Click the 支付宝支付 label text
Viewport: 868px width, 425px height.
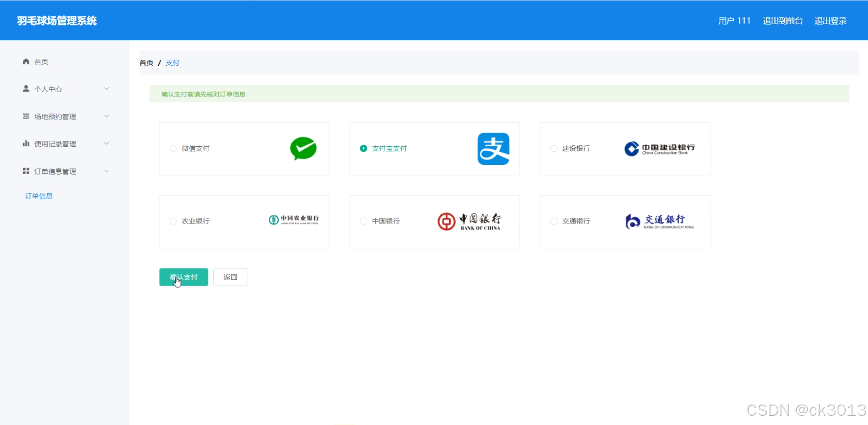[x=389, y=149]
